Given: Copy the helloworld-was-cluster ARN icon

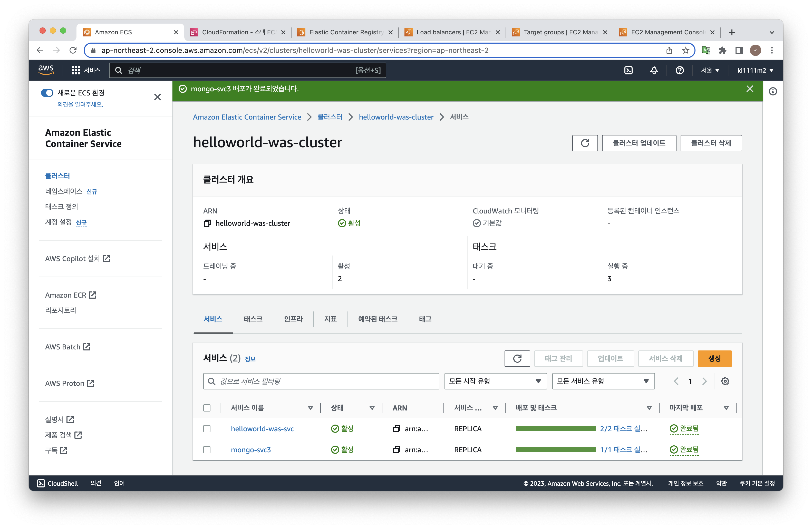Looking at the screenshot, I should point(207,223).
